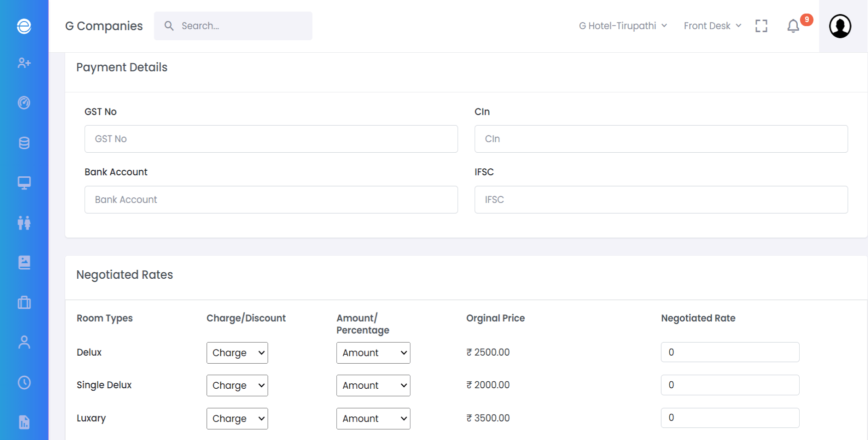Click the Negotiated Rates heading

pos(125,275)
